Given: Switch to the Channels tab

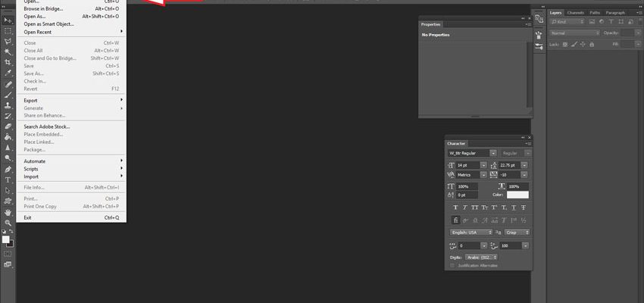Looking at the screenshot, I should 575,13.
